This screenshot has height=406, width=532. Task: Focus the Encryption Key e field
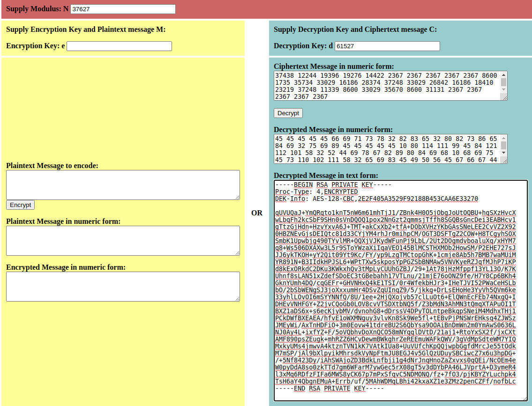coord(119,46)
